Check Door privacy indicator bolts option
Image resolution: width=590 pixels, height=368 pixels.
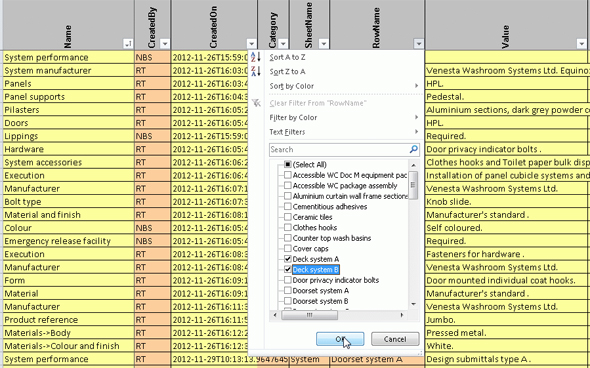(288, 280)
